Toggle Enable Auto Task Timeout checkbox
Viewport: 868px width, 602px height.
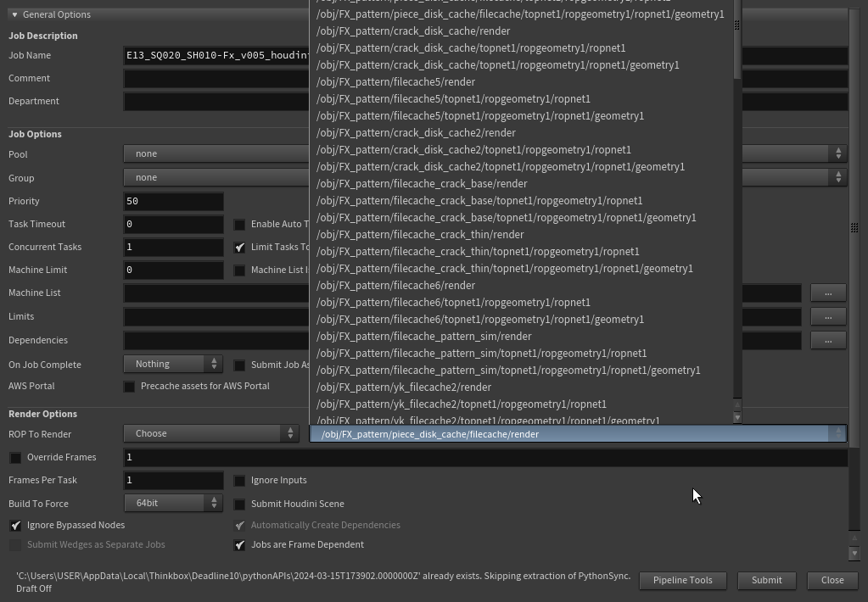coord(239,224)
